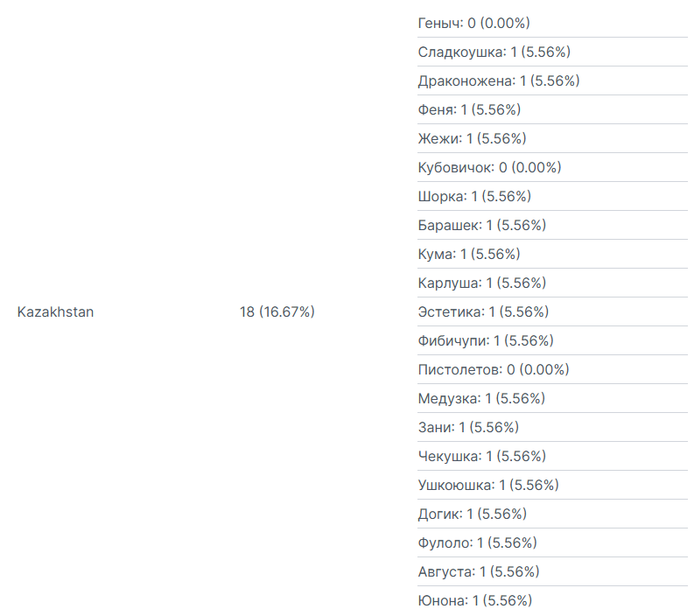Click the Драконожена: 1 (5.56%) row
The width and height of the screenshot is (694, 616).
click(x=499, y=80)
